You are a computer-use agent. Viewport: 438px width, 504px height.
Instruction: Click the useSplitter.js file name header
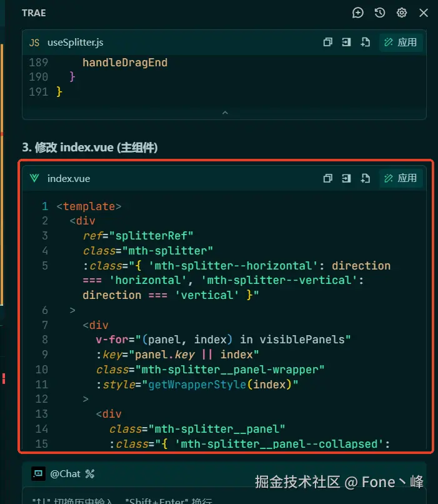[75, 43]
